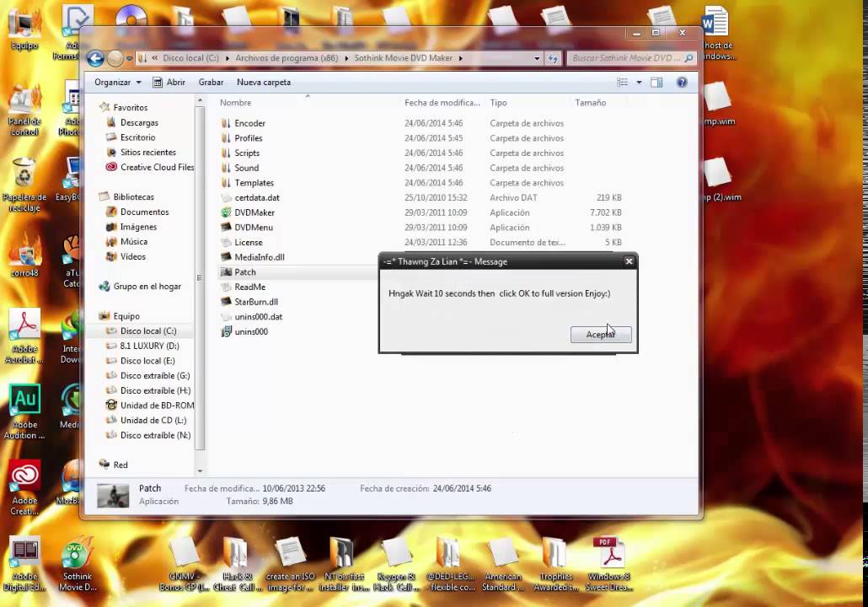Select the certdata.dat file
This screenshot has height=607, width=868.
tap(257, 198)
